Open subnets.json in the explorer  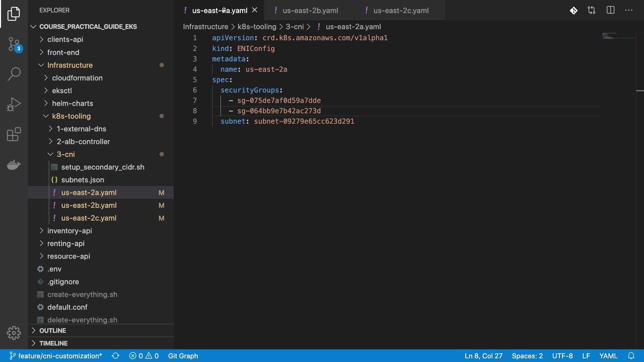(x=83, y=180)
